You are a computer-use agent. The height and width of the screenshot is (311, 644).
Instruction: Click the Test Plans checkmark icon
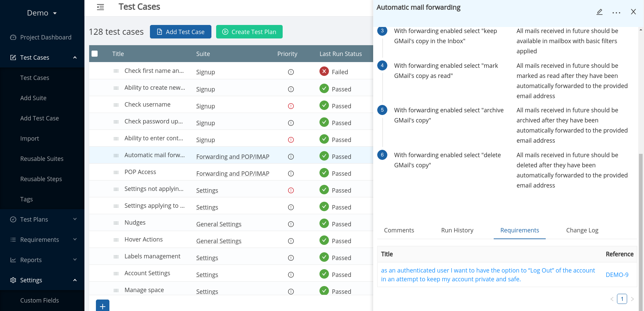(13, 220)
